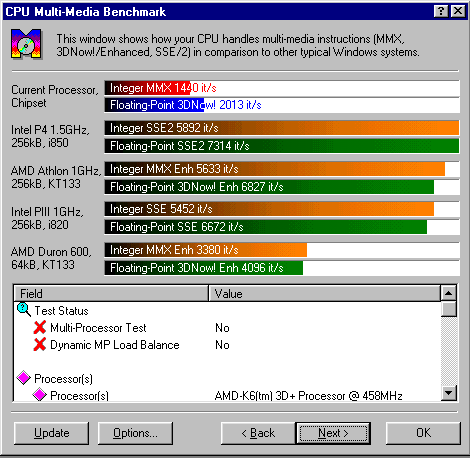Click the Floating-Point 3DNow! 2013 it/s bar

pyautogui.click(x=282, y=105)
